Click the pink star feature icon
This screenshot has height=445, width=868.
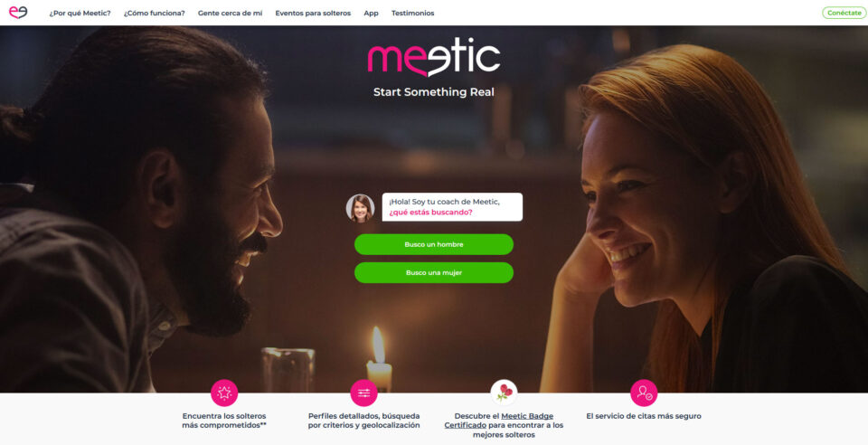(x=224, y=393)
